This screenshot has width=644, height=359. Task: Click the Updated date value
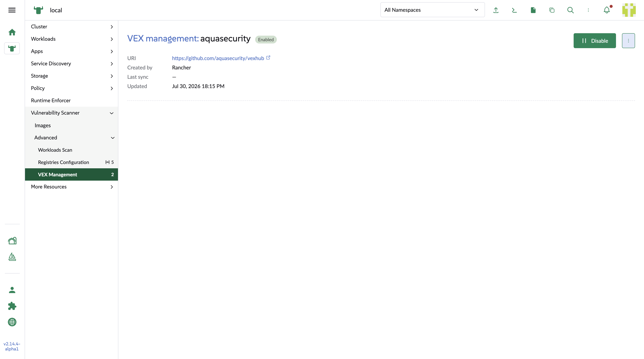pos(198,86)
